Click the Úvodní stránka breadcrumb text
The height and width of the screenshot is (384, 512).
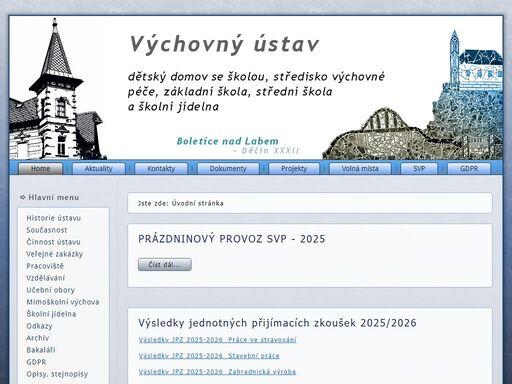click(x=198, y=203)
